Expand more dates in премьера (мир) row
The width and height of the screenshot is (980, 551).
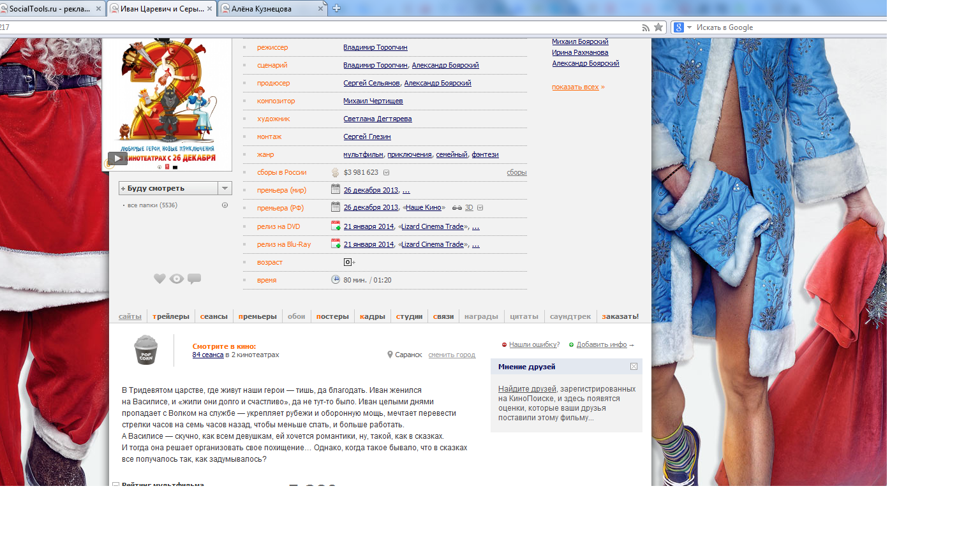[x=406, y=191]
